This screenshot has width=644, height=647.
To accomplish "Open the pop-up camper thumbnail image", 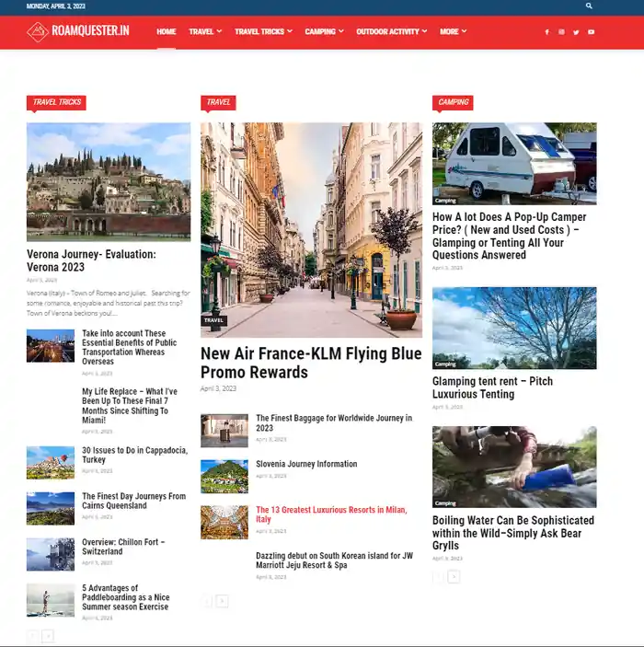I will [x=514, y=164].
